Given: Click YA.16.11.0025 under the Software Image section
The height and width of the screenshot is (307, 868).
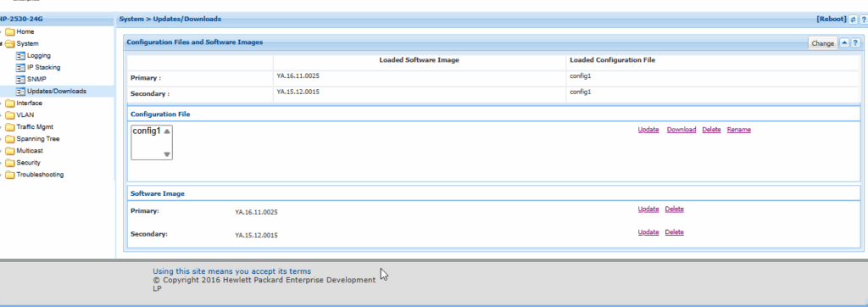Looking at the screenshot, I should tap(256, 212).
